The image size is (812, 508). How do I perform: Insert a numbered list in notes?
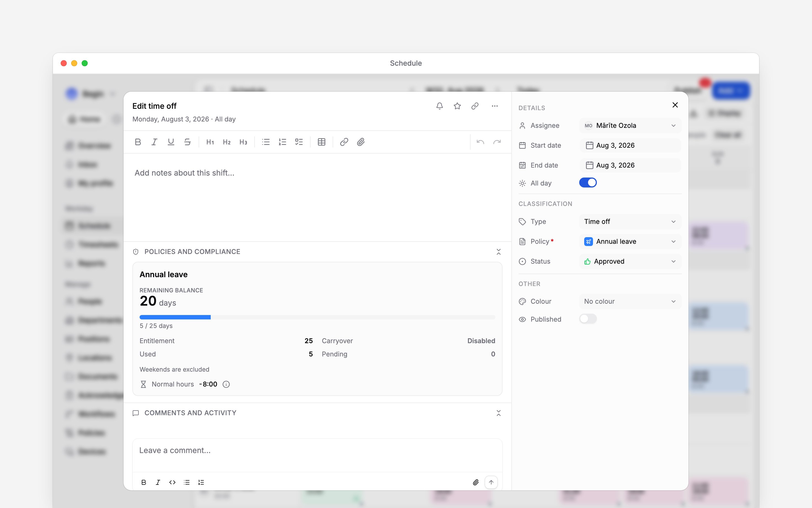point(282,142)
